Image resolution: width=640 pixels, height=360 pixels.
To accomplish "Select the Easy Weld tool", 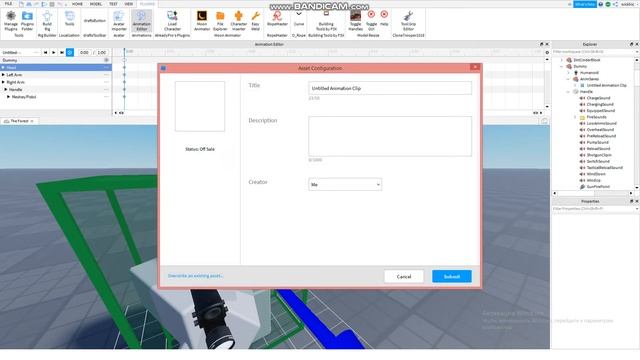I will pyautogui.click(x=256, y=21).
